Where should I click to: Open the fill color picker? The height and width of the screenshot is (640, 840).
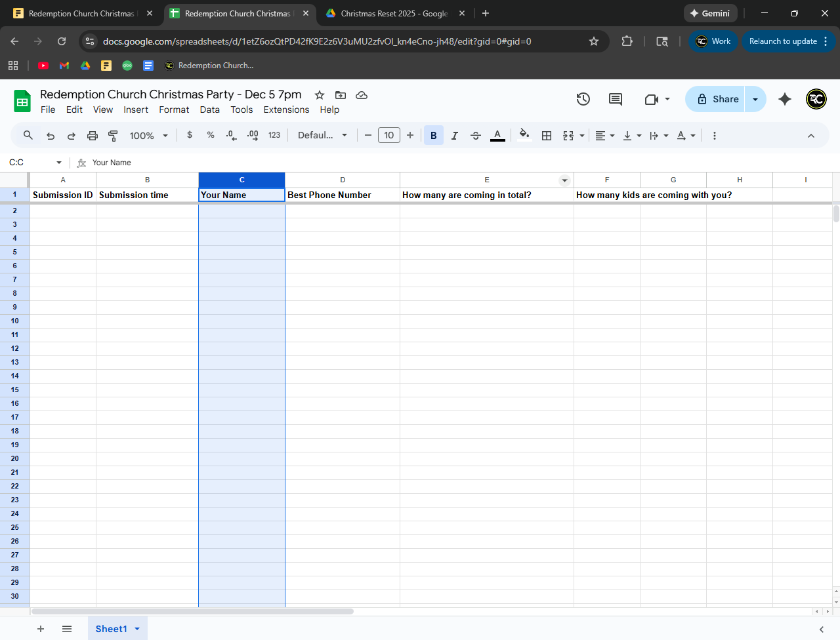[524, 136]
